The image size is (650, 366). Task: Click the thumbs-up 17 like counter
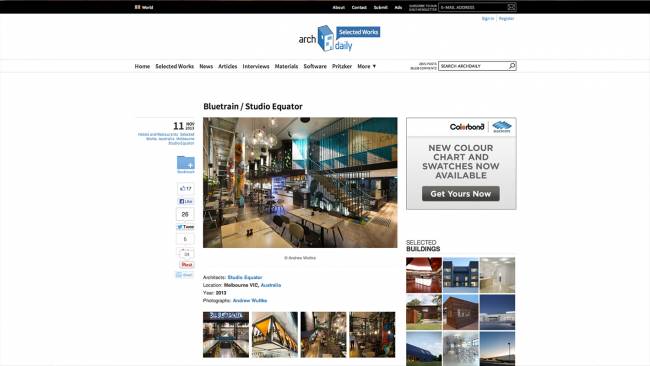pos(186,189)
